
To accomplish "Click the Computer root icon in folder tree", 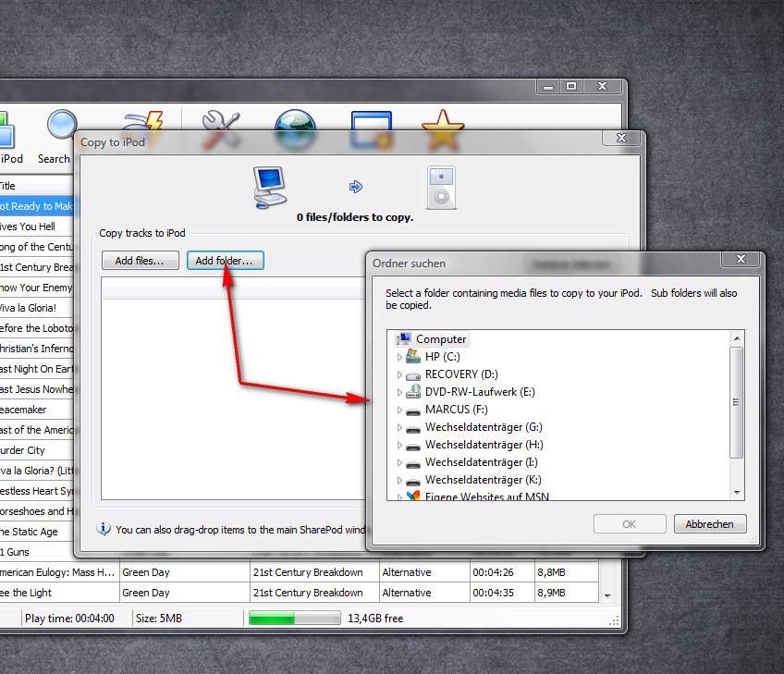I will pyautogui.click(x=403, y=339).
